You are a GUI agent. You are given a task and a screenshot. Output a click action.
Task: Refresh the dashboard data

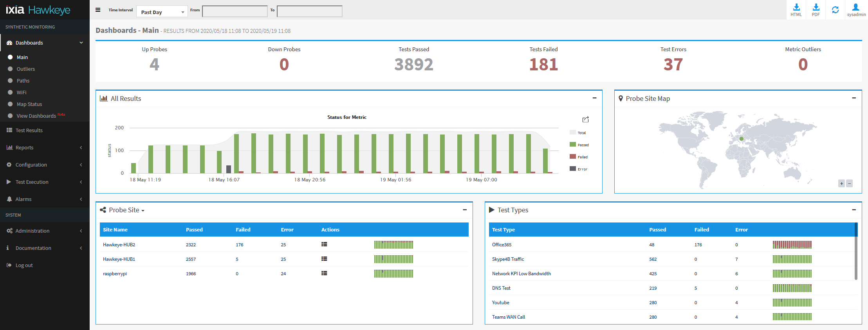[835, 10]
